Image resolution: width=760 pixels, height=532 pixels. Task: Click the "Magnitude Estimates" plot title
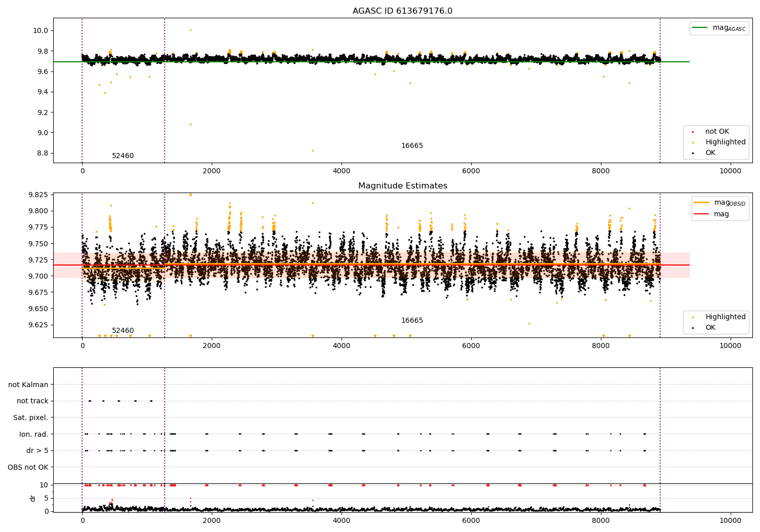coord(402,186)
